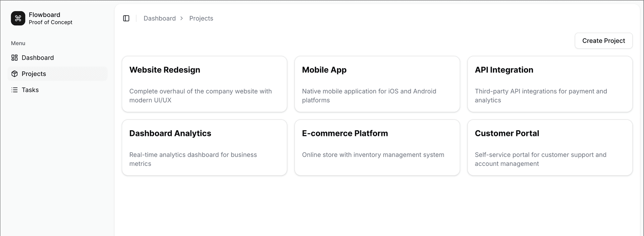Viewport: 644px width, 236px height.
Task: Click the Self-service portal description text
Action: tap(540, 159)
